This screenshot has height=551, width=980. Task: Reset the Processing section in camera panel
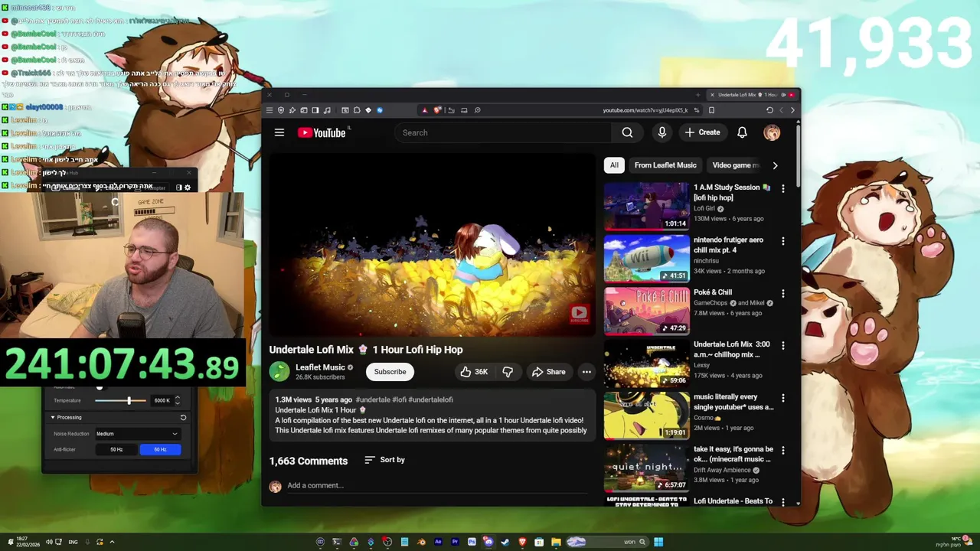[183, 417]
